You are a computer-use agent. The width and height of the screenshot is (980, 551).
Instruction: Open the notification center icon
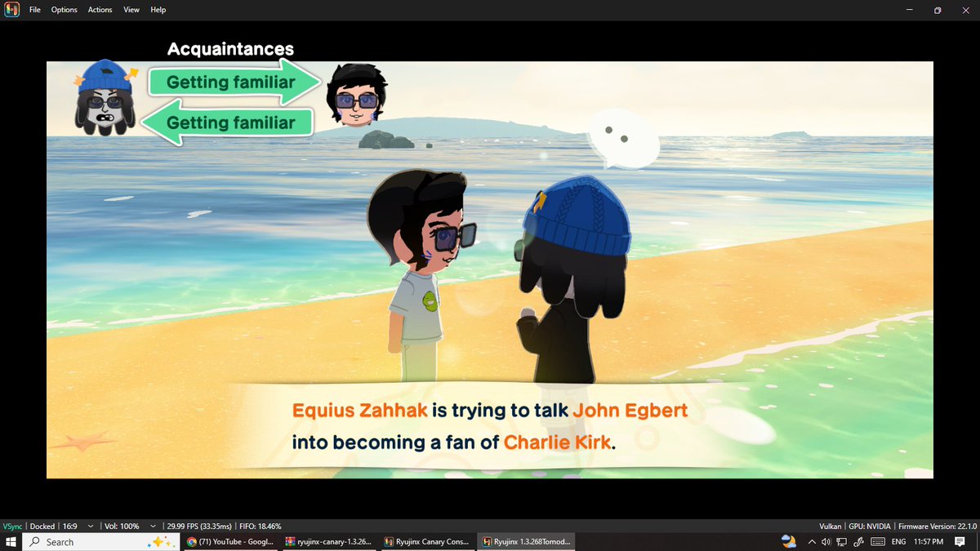click(960, 542)
